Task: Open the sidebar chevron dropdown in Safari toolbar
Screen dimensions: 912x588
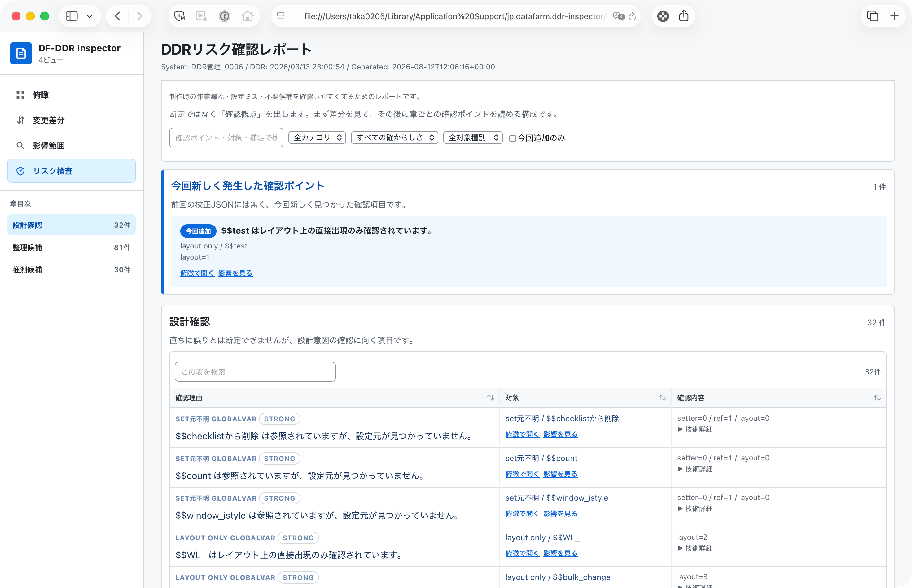Action: 90,16
